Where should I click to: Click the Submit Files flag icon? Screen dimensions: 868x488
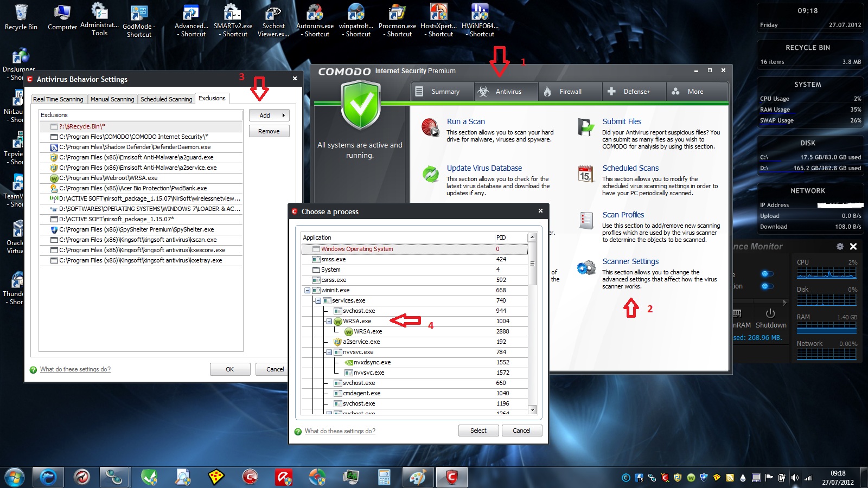(x=585, y=127)
